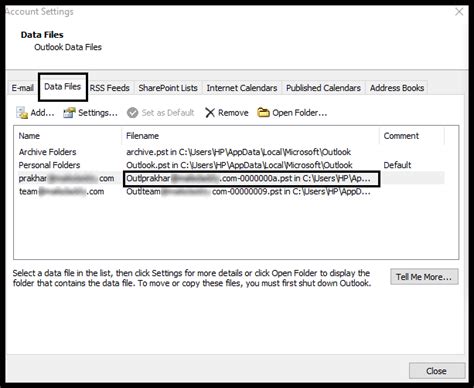Click the Outlprakhar .pst filename entry
474x388 pixels.
(252, 179)
